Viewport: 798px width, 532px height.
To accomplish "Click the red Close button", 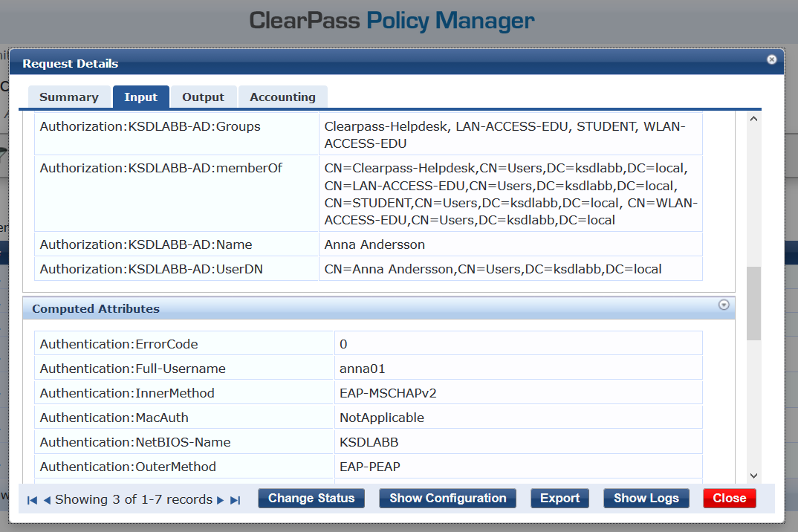I will click(730, 499).
